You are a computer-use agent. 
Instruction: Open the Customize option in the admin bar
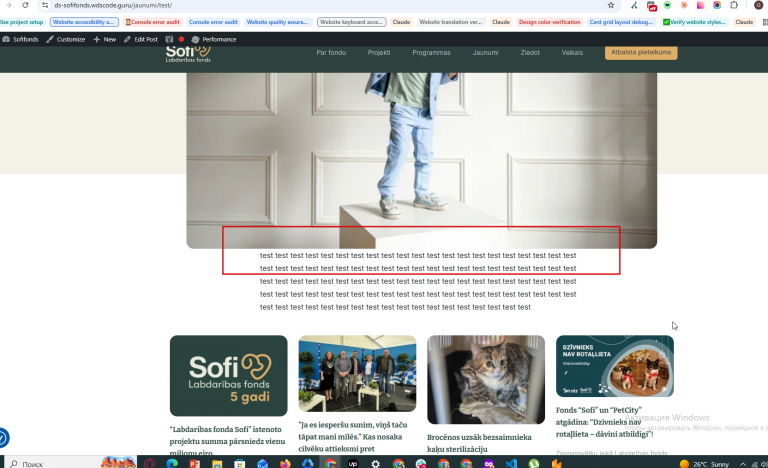[x=66, y=39]
